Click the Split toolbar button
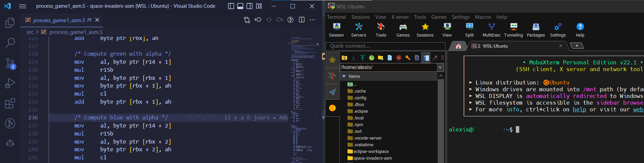 pos(469,30)
